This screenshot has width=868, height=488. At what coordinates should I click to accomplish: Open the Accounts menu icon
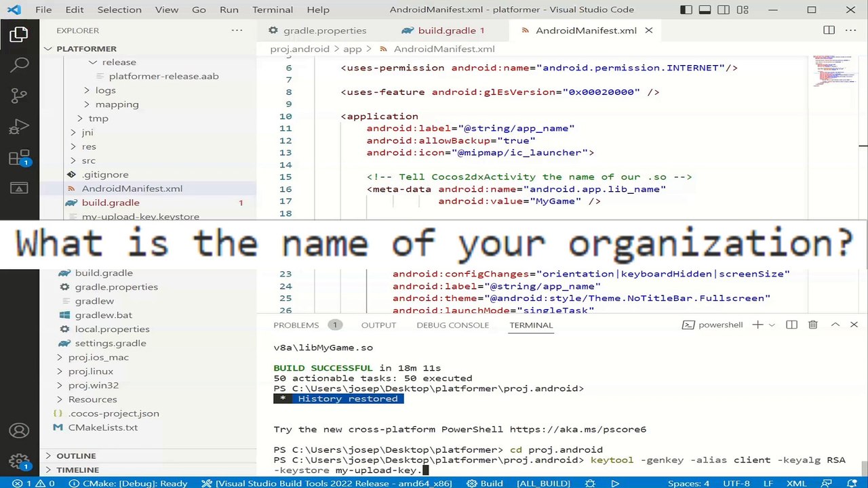(x=19, y=431)
